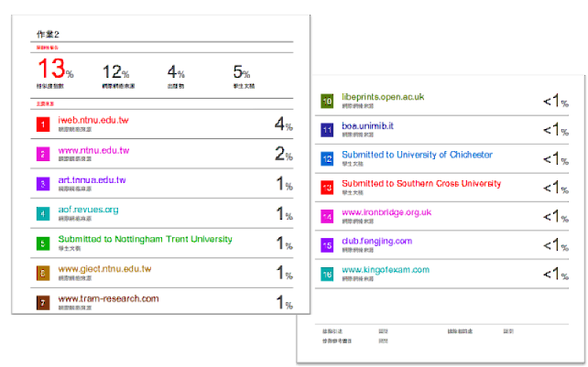Click the 12% internet sources score
588x367 pixels.
114,71
